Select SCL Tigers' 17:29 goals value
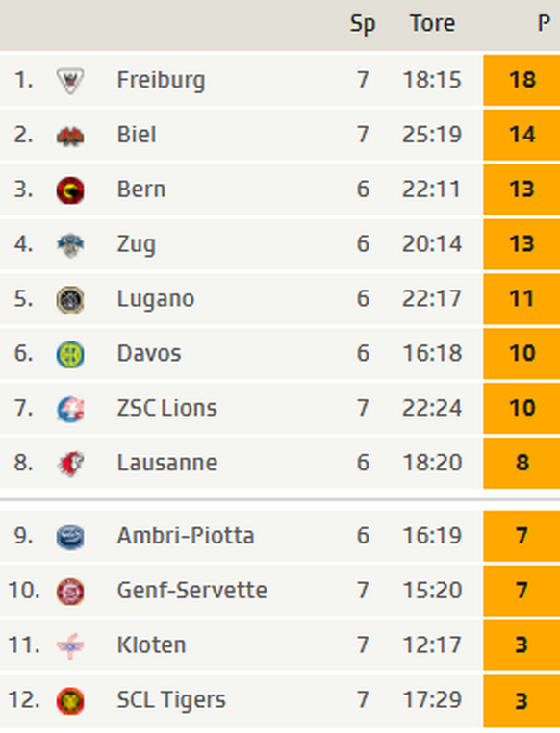The height and width of the screenshot is (733, 560). (x=432, y=699)
